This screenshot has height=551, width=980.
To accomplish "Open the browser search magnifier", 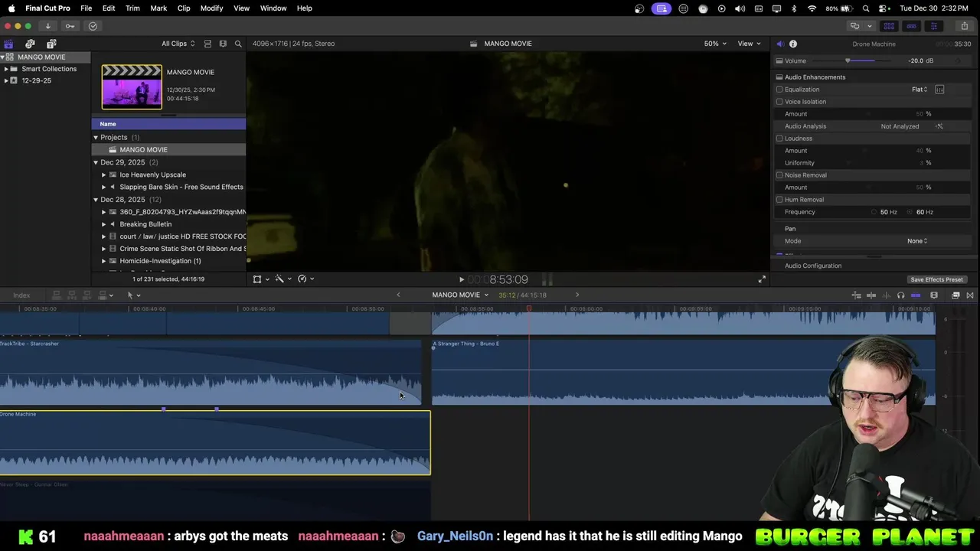I will [238, 44].
